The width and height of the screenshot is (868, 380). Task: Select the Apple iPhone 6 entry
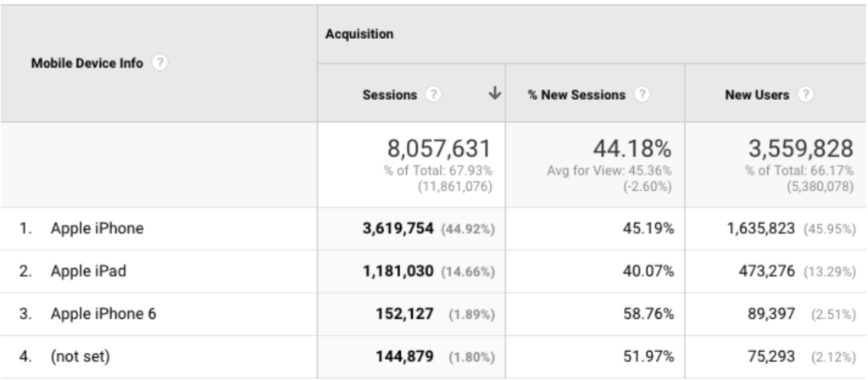click(x=103, y=314)
